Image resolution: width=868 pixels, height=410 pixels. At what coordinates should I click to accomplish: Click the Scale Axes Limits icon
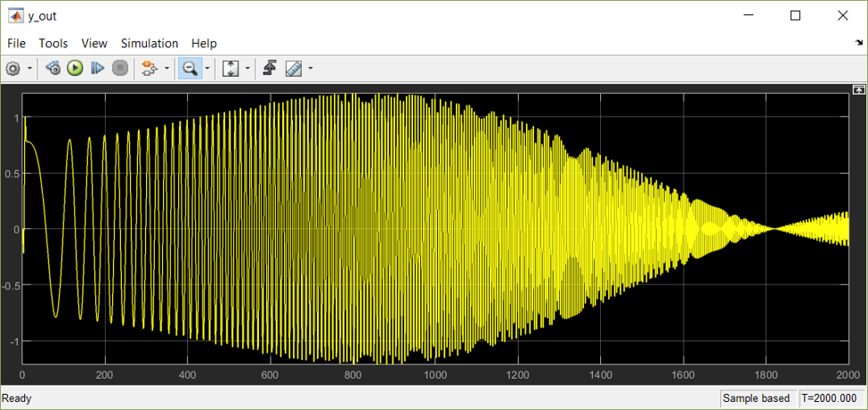pyautogui.click(x=231, y=69)
